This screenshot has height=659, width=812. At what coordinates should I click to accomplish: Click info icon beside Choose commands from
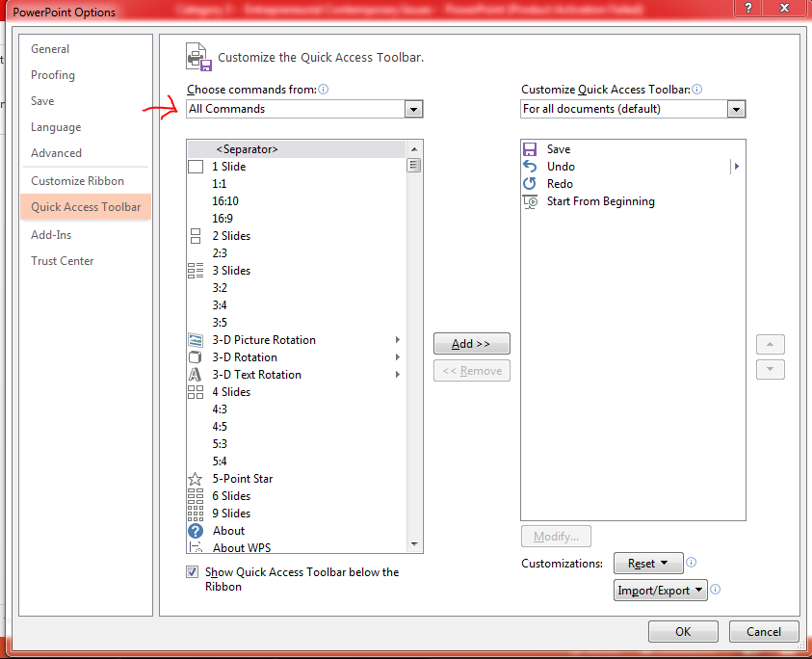(x=323, y=89)
